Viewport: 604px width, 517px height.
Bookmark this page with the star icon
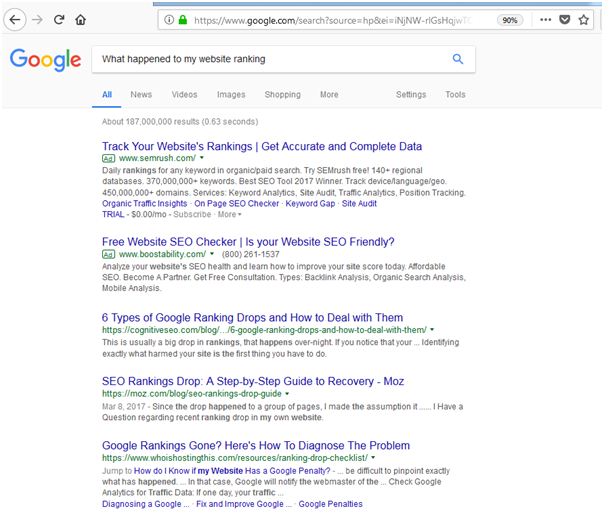584,20
